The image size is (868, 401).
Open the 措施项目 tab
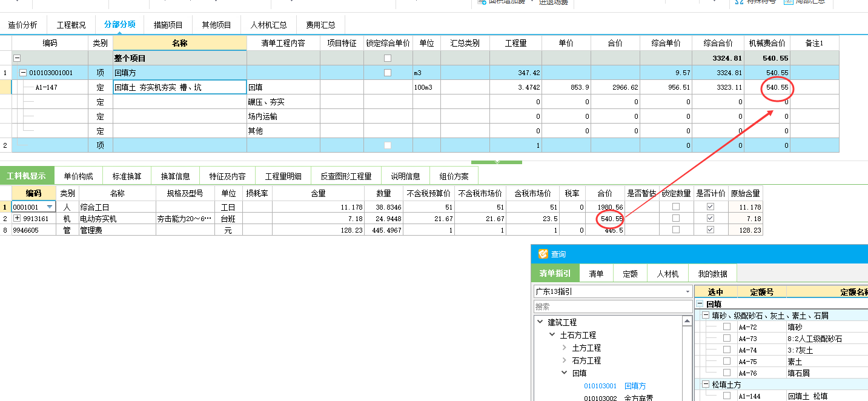pos(168,25)
